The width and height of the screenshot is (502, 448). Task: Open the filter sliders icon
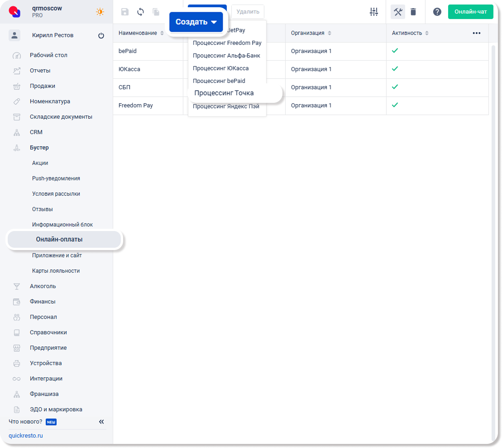373,12
